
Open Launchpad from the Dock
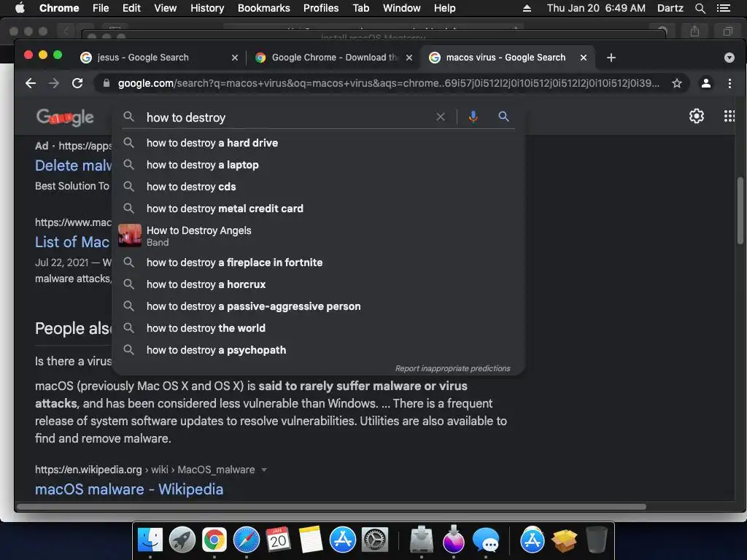tap(182, 540)
